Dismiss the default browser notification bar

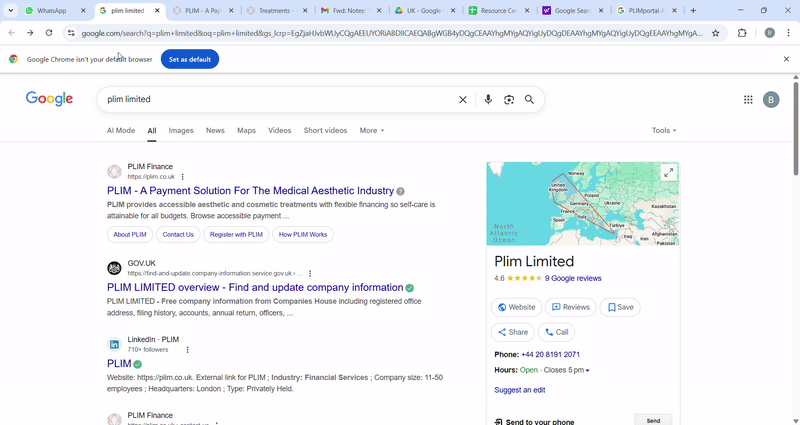coord(786,59)
